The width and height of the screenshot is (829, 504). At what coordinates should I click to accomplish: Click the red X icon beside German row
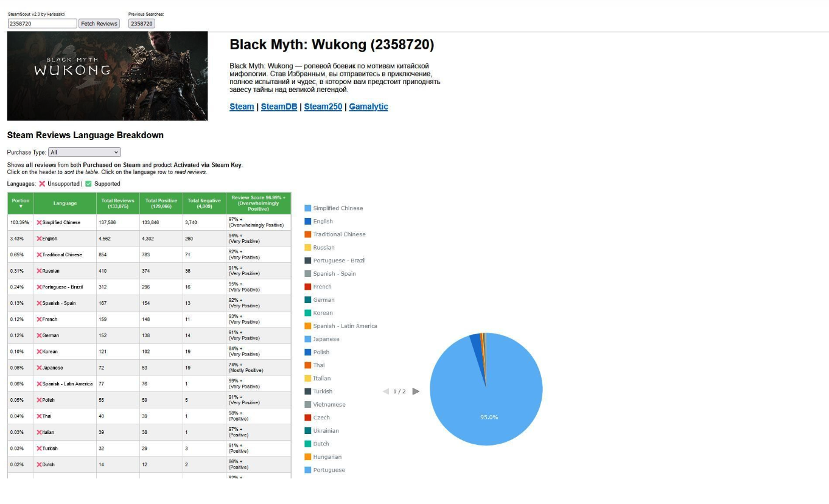pos(39,335)
